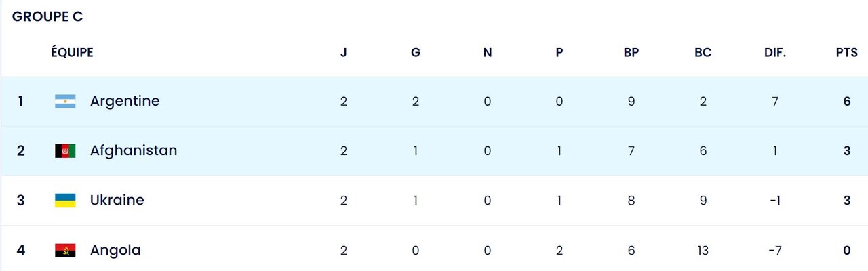The height and width of the screenshot is (271, 868).
Task: Click the DIF. column header
Action: pos(774,53)
